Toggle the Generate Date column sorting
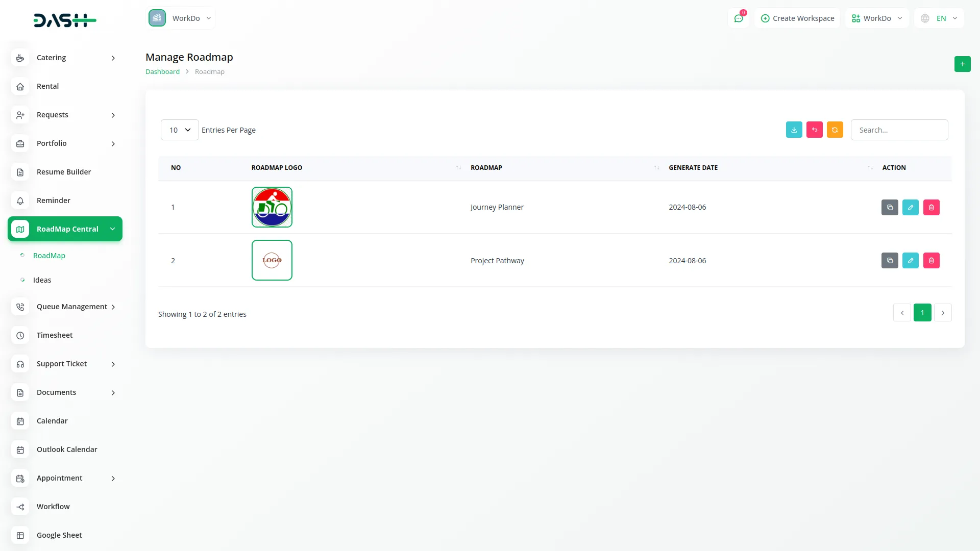Image resolution: width=980 pixels, height=551 pixels. coord(870,167)
